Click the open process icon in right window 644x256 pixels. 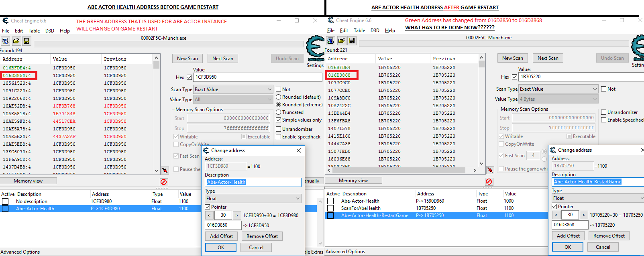(330, 41)
